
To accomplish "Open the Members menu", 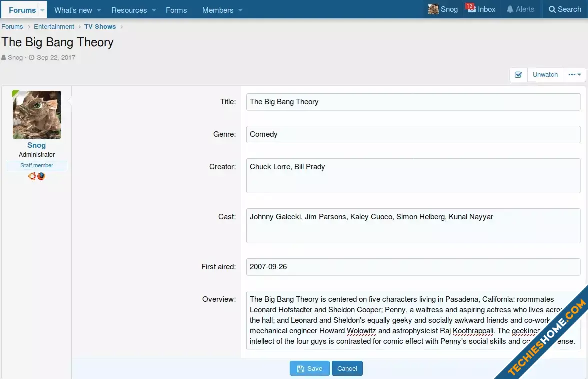I will (x=217, y=10).
